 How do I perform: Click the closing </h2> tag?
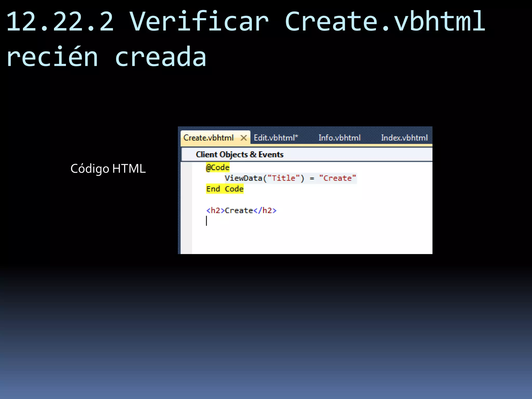point(265,210)
